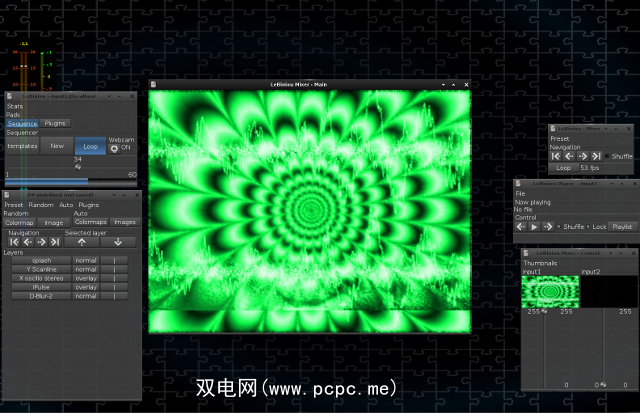Toggle Lock option in Player
The width and height of the screenshot is (640, 413).
click(x=589, y=227)
